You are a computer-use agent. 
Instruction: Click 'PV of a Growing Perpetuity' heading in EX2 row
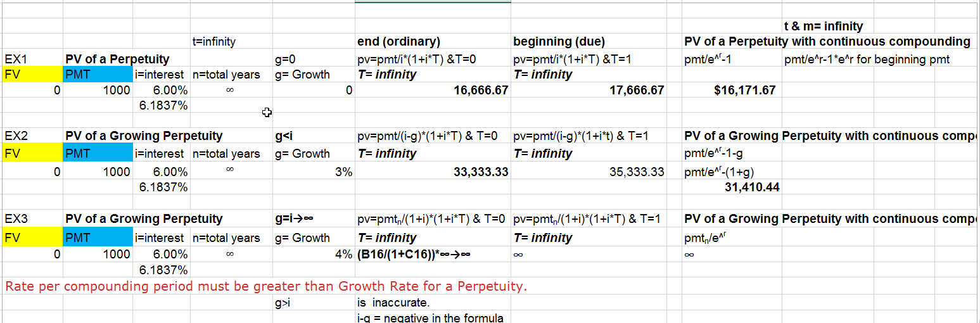pyautogui.click(x=144, y=136)
